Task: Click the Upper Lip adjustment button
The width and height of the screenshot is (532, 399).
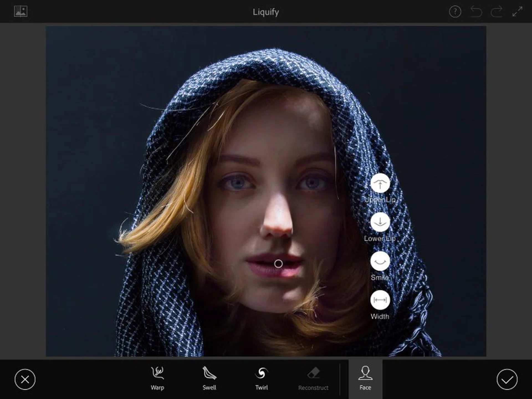Action: (x=380, y=183)
